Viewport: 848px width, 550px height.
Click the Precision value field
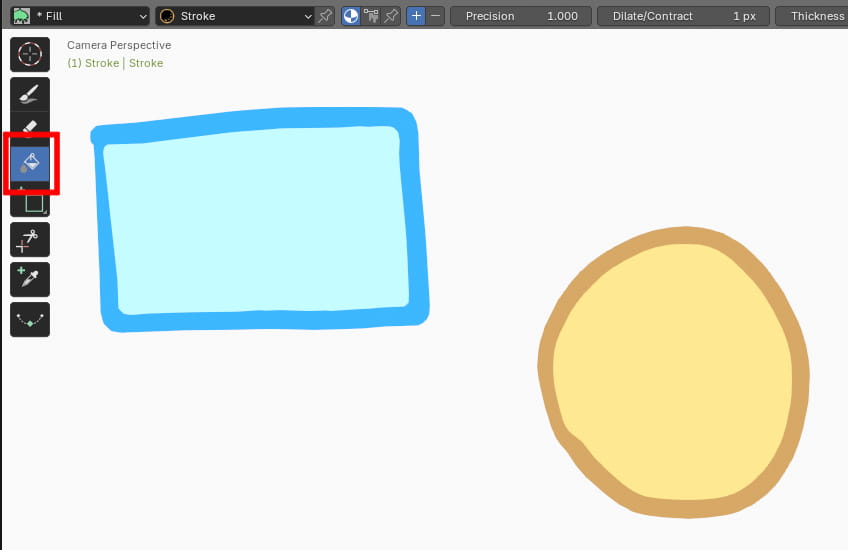tap(520, 16)
